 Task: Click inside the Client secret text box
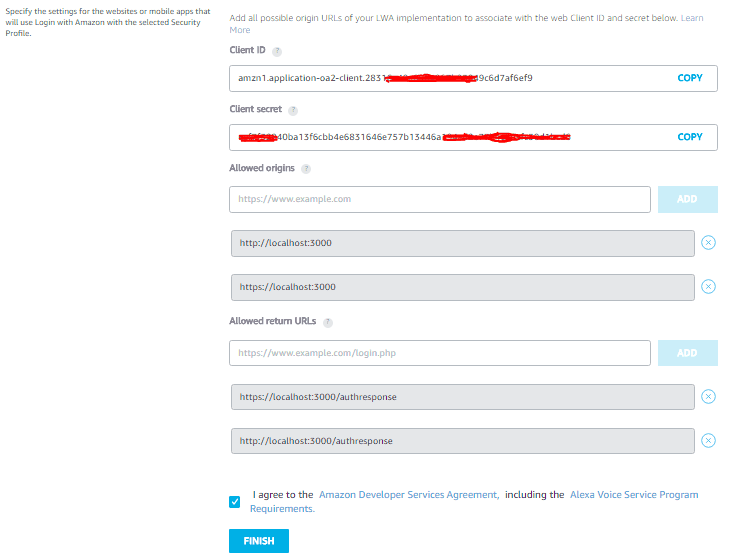(473, 137)
